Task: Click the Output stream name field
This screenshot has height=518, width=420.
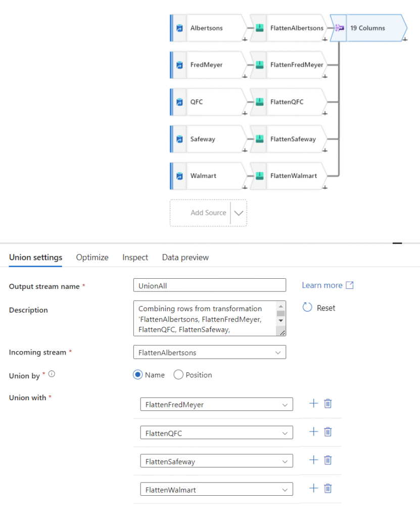Action: click(x=210, y=285)
